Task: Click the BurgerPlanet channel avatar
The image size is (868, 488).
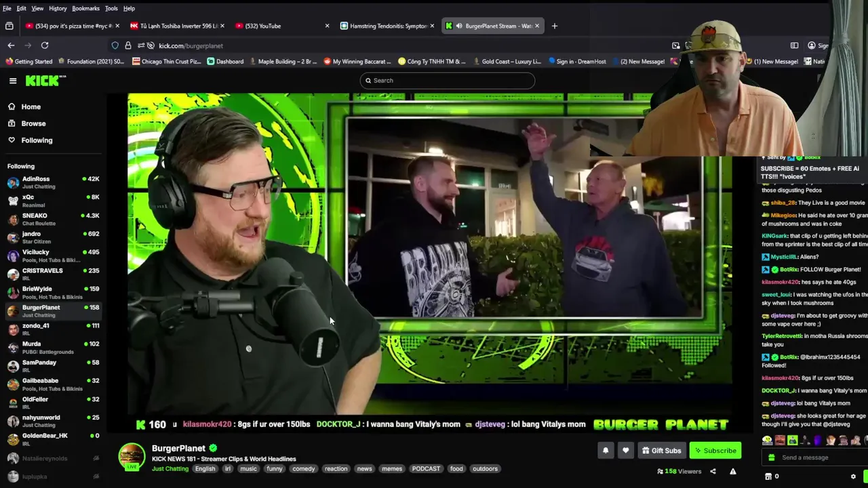Action: [132, 457]
